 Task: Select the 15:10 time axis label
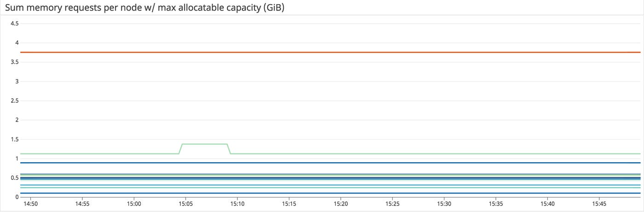237,203
